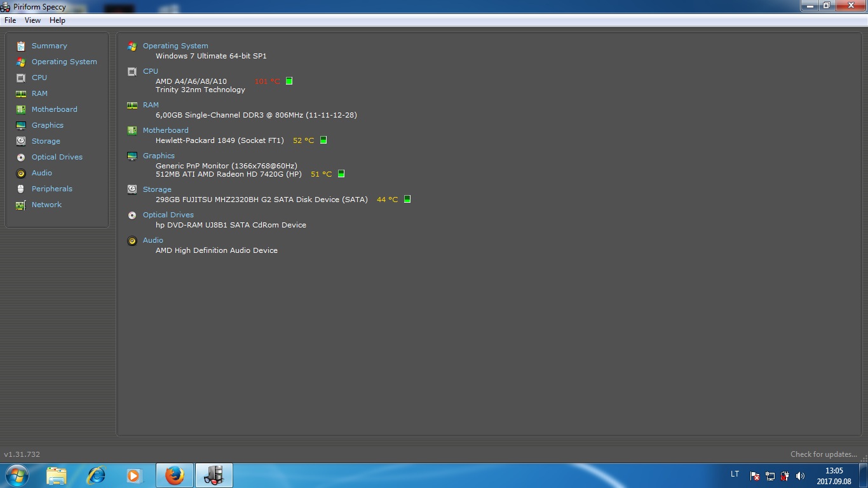
Task: Click the Motherboard icon in sidebar
Action: point(21,109)
